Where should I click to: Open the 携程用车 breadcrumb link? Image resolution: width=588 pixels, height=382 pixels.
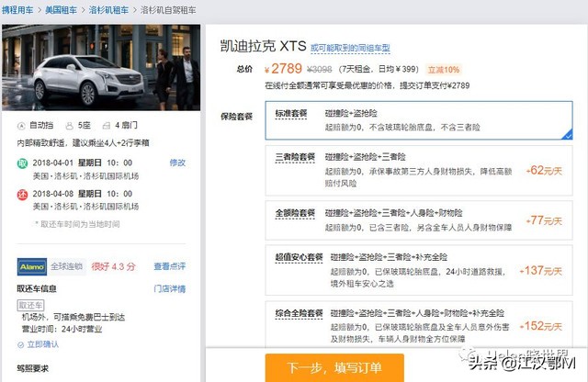pyautogui.click(x=17, y=10)
